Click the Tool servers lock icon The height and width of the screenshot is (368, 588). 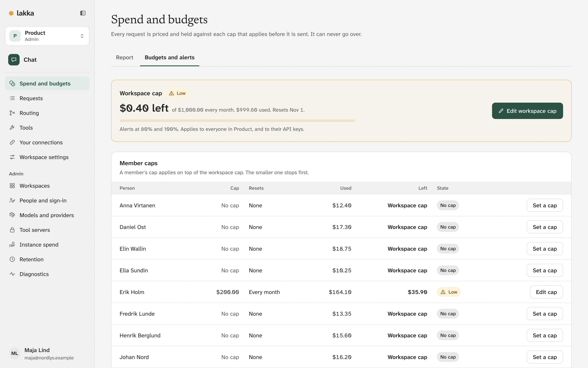(12, 230)
